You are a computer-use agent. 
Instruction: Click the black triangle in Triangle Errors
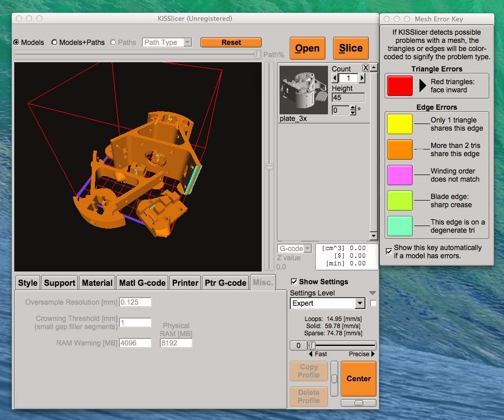pyautogui.click(x=423, y=86)
